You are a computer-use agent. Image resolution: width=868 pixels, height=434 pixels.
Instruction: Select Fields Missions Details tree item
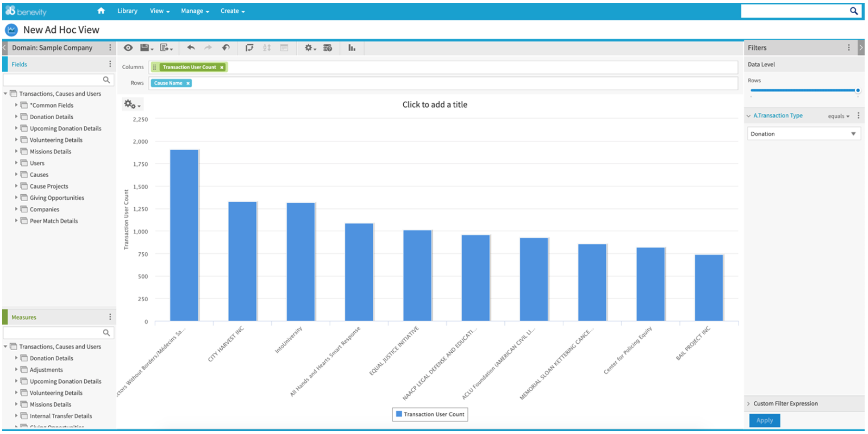[x=50, y=151]
